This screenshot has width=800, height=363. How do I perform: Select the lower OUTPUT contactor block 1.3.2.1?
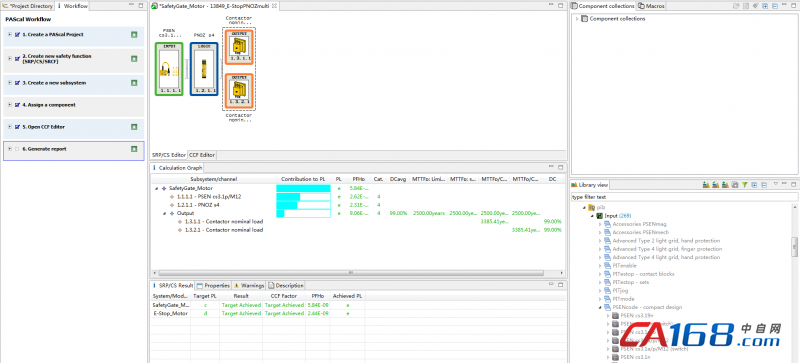tap(239, 90)
